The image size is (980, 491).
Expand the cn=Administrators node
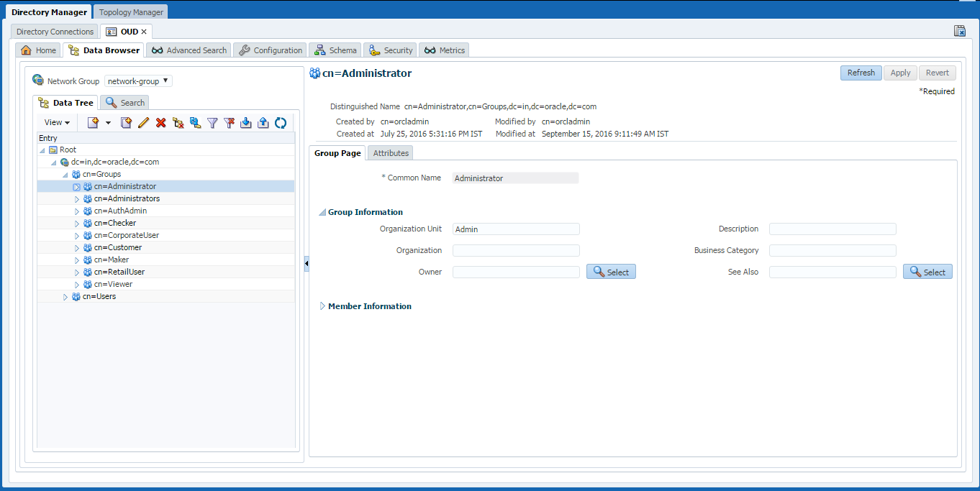click(x=77, y=199)
